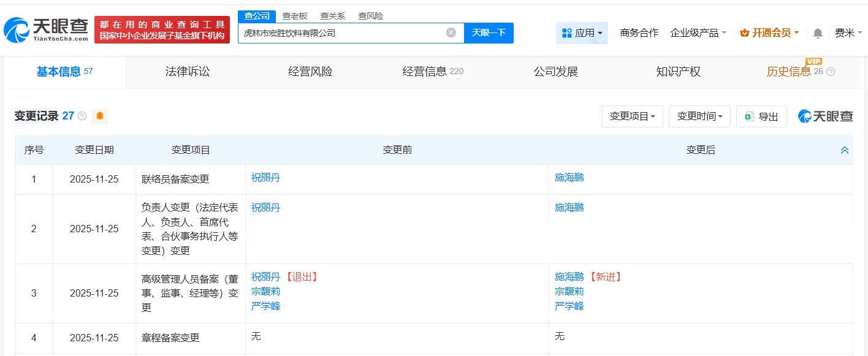Open the 变更项目 filter dropdown
Image resolution: width=868 pixels, height=356 pixels.
coord(632,116)
